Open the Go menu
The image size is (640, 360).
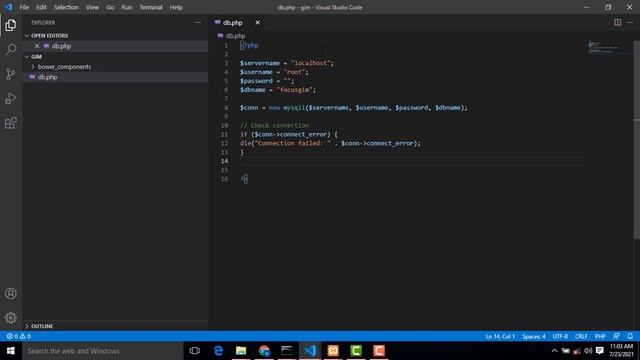click(110, 7)
